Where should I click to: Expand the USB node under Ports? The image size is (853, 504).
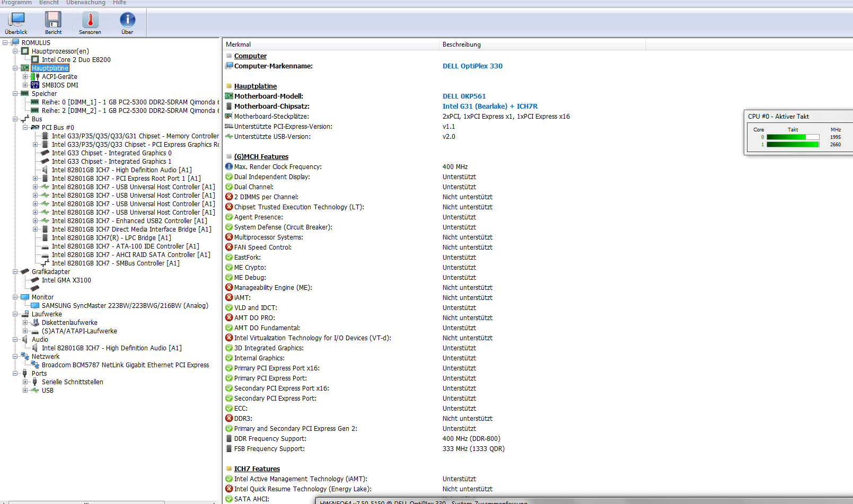tap(25, 390)
